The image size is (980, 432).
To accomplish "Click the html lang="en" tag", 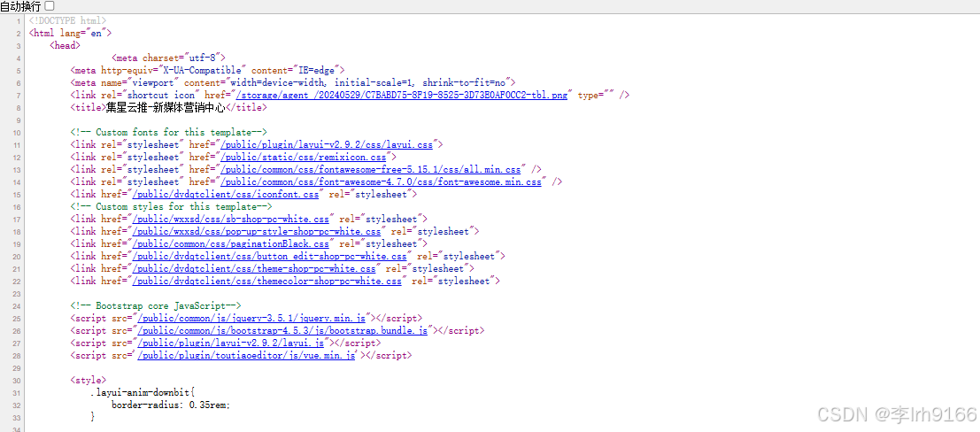I will pos(70,33).
